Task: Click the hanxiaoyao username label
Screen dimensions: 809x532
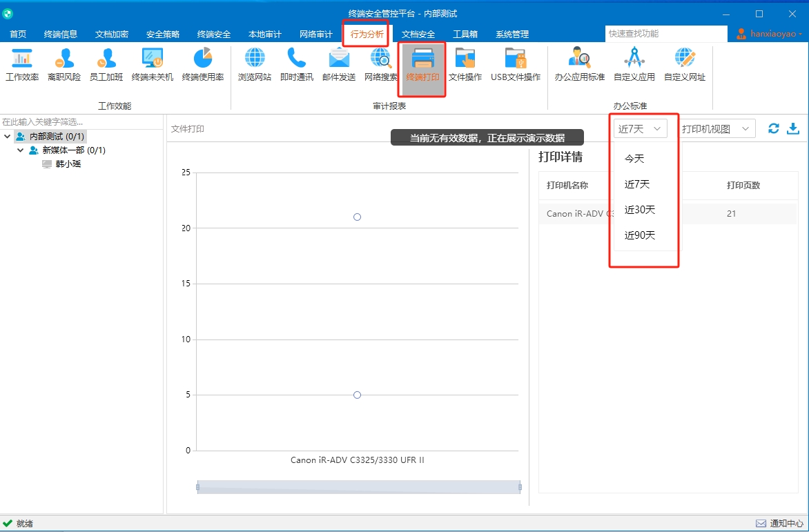Action: point(773,34)
